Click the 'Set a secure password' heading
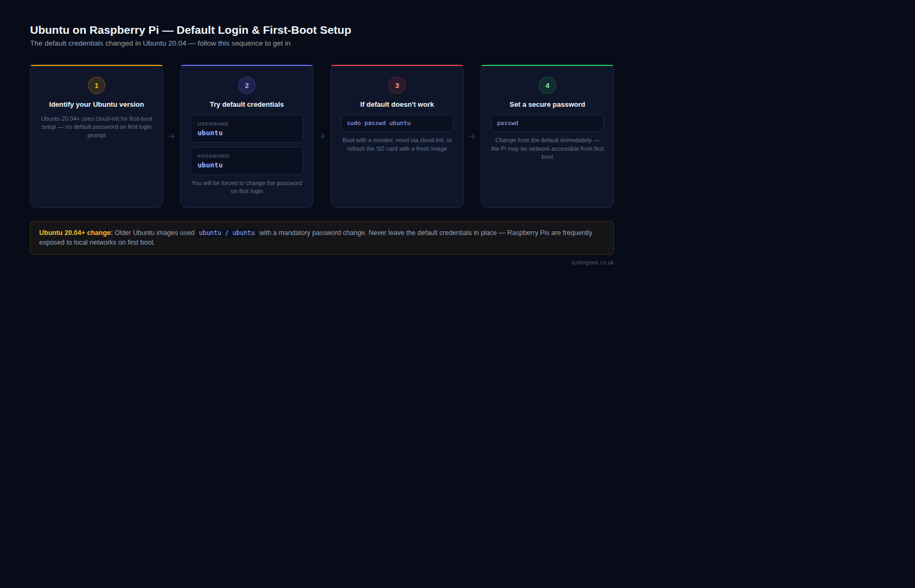 tap(547, 105)
